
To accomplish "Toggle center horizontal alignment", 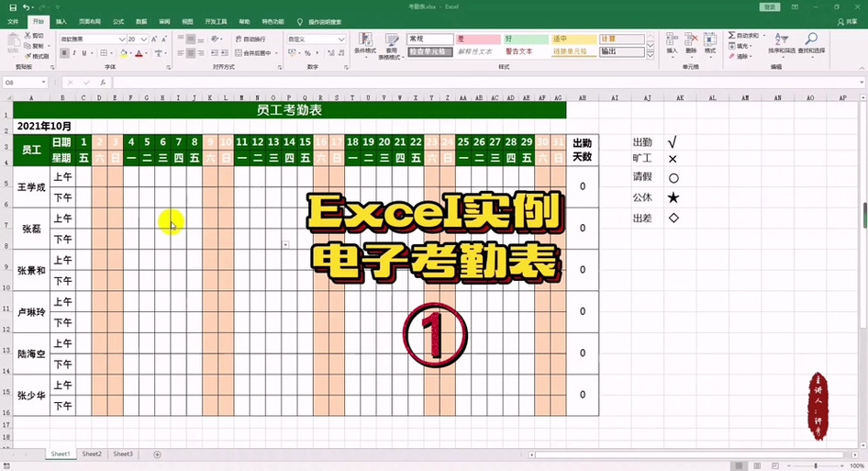I will [x=191, y=53].
